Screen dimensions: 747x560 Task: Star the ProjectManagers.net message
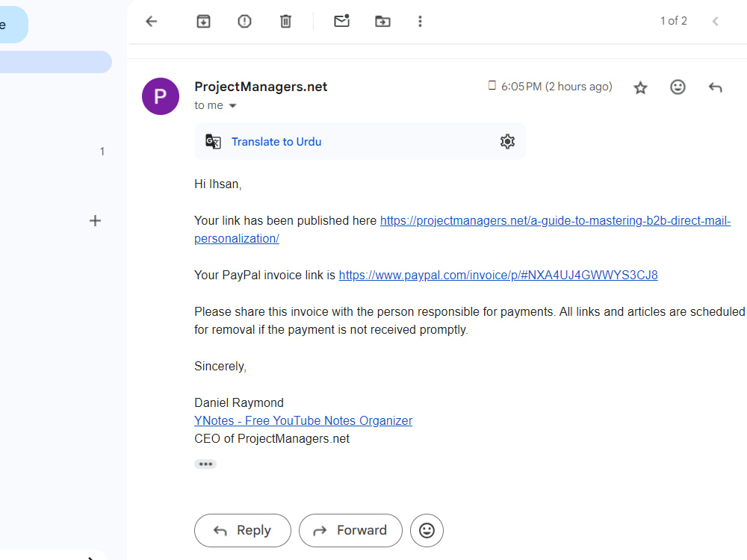[640, 87]
